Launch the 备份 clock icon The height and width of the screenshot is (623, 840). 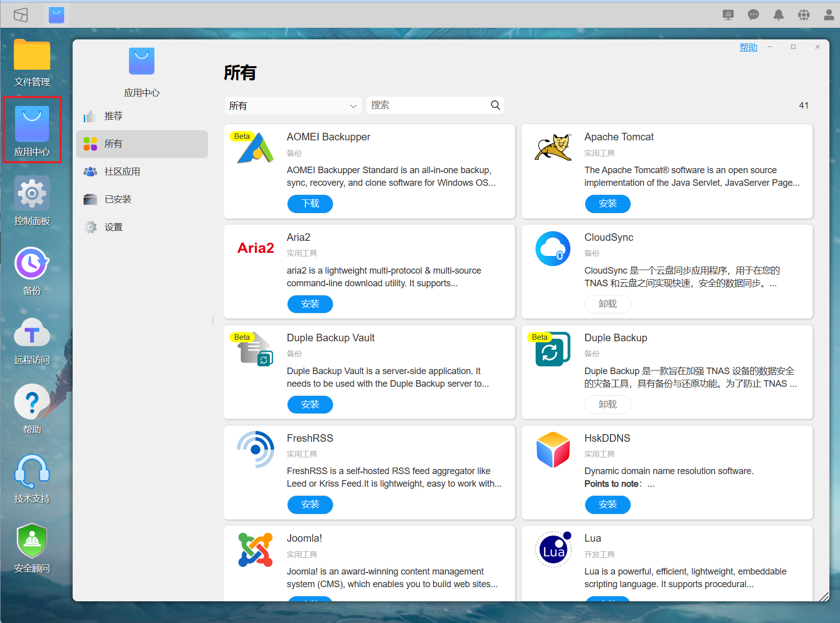point(32,263)
